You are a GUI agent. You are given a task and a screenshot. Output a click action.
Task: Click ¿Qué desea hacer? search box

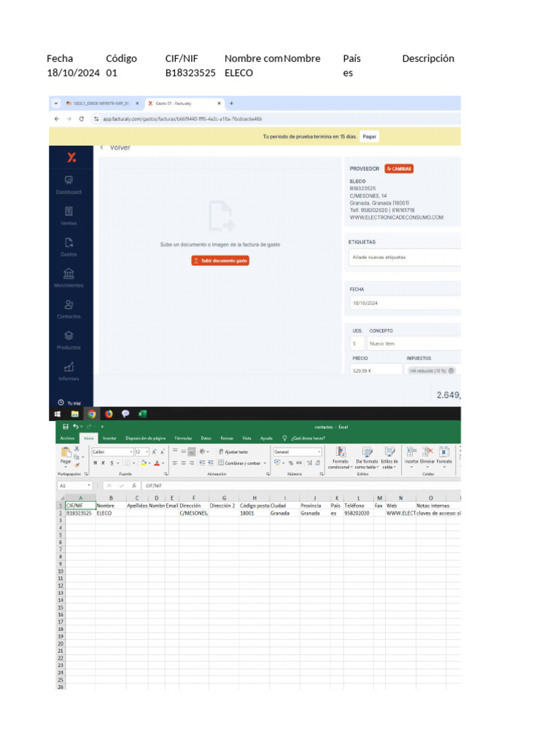(304, 438)
